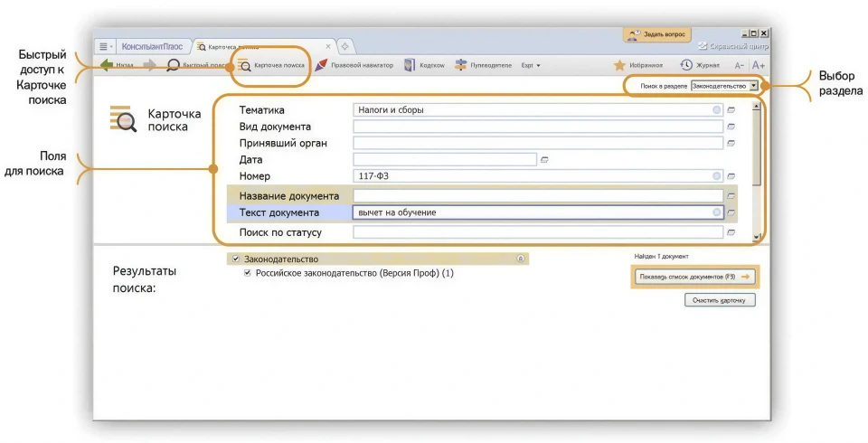
Task: Click search card scrollbar down arrow
Action: click(757, 237)
